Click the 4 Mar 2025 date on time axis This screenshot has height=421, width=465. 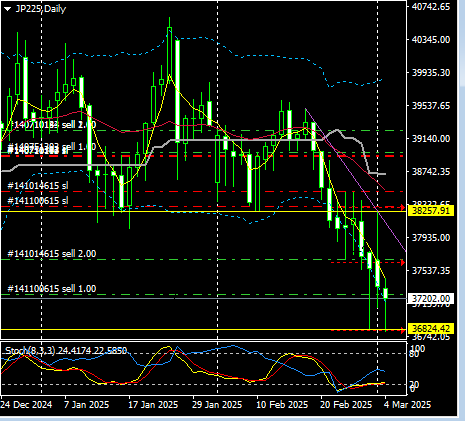(407, 405)
